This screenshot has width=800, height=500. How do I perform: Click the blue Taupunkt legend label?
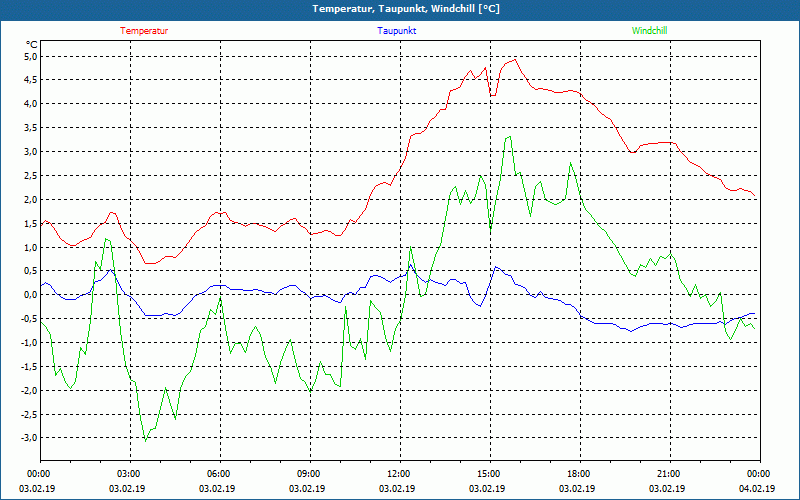[397, 31]
